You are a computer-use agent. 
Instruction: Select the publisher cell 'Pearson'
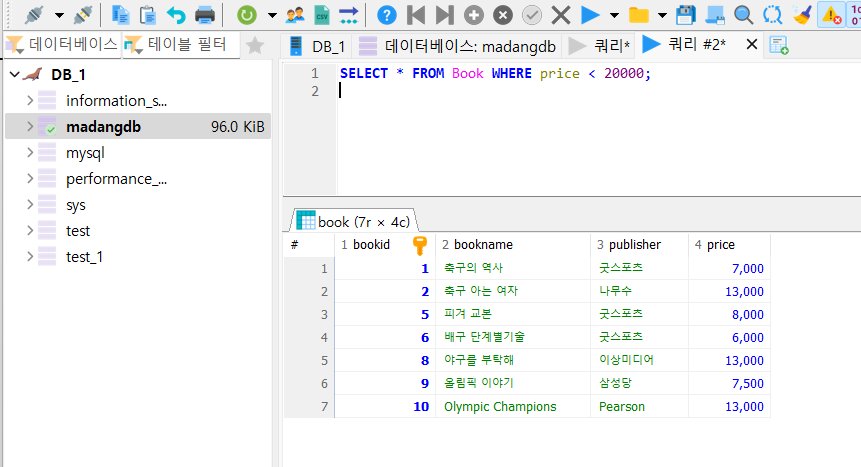(x=639, y=407)
